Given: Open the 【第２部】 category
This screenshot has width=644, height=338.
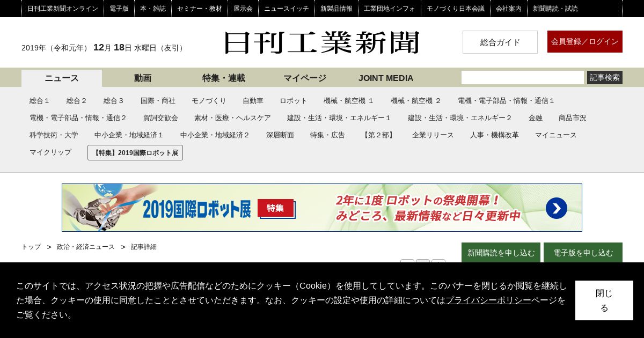Looking at the screenshot, I should (378, 135).
